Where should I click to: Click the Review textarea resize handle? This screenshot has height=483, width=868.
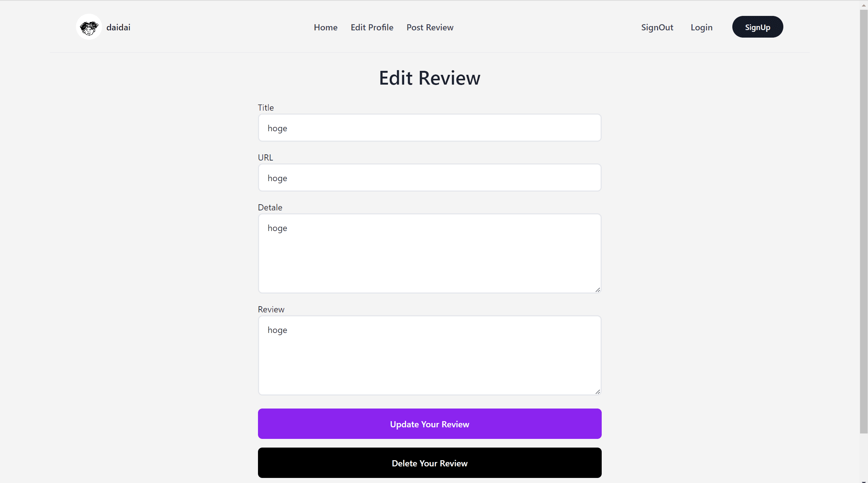click(x=598, y=392)
